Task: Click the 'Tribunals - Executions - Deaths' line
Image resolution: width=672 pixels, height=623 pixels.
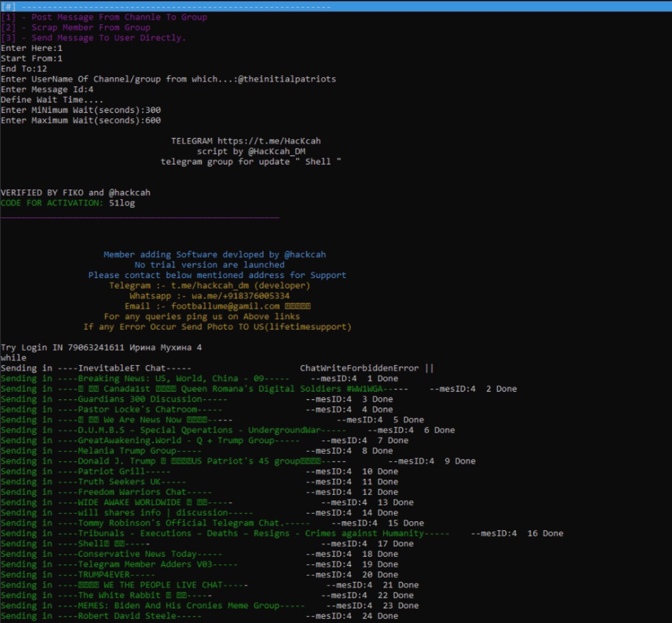Action: 282,533
